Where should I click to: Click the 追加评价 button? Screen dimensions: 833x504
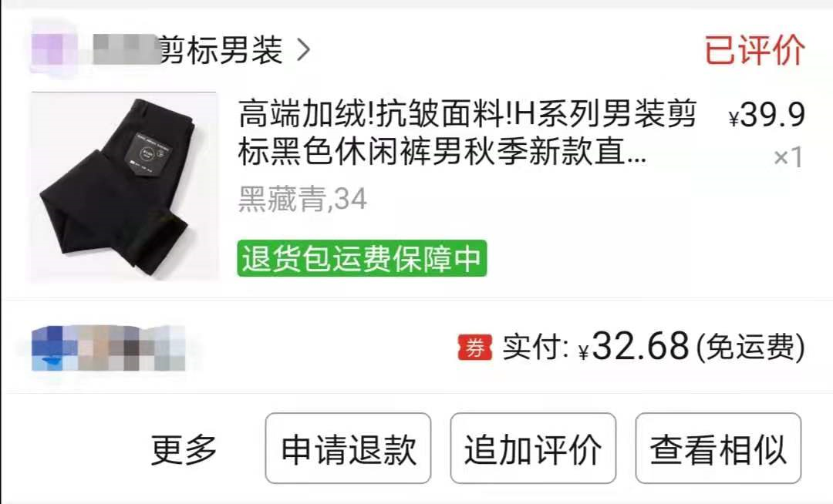(533, 449)
